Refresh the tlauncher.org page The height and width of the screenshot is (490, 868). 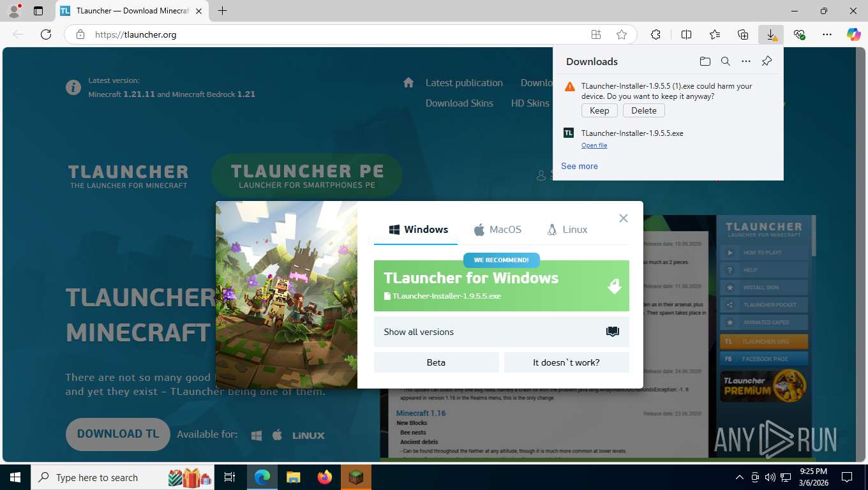click(x=46, y=34)
